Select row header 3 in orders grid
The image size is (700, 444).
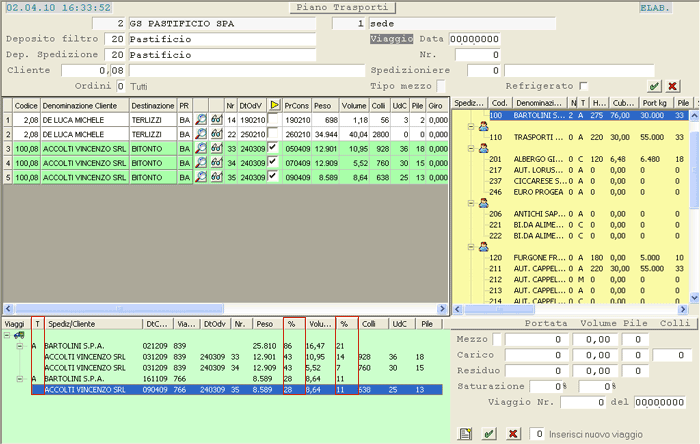tap(8, 149)
